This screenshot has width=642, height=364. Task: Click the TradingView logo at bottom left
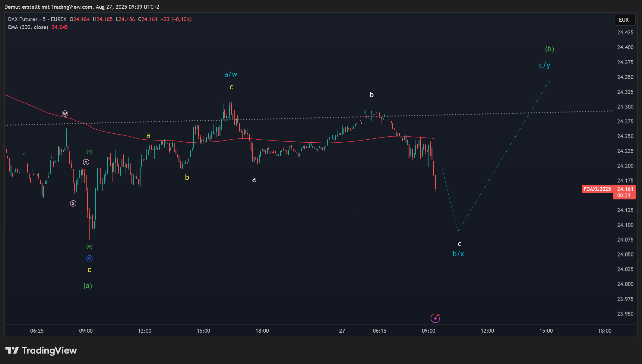pos(41,350)
